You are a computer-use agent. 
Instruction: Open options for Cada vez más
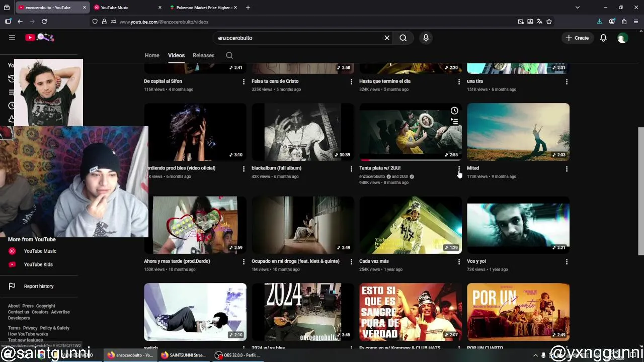tap(459, 262)
